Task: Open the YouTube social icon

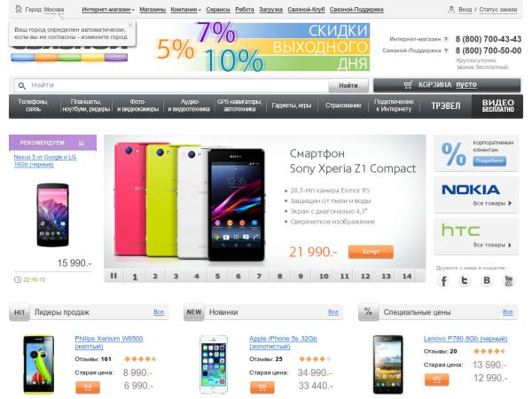Action: coord(508,280)
